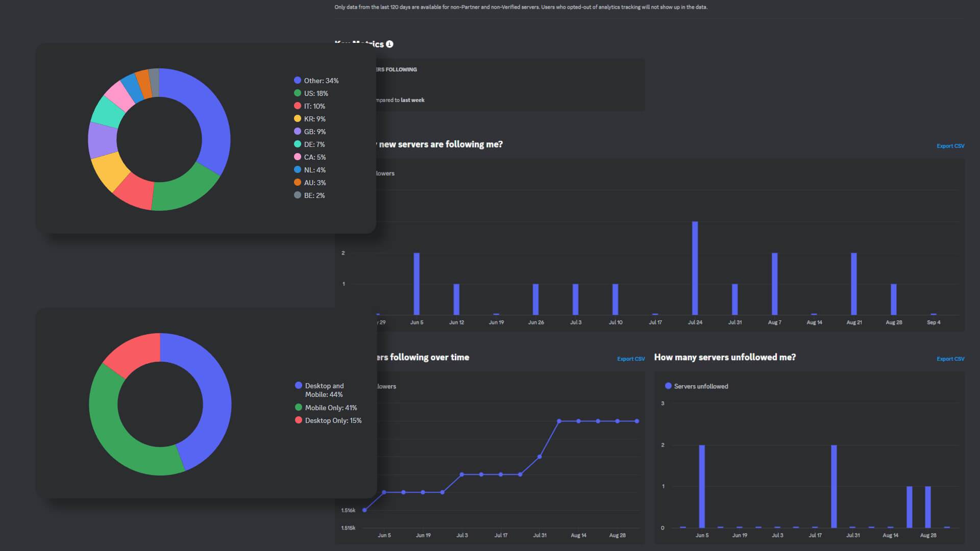The width and height of the screenshot is (980, 551).
Task: Click the Servers unfollowed legend dot
Action: point(668,386)
